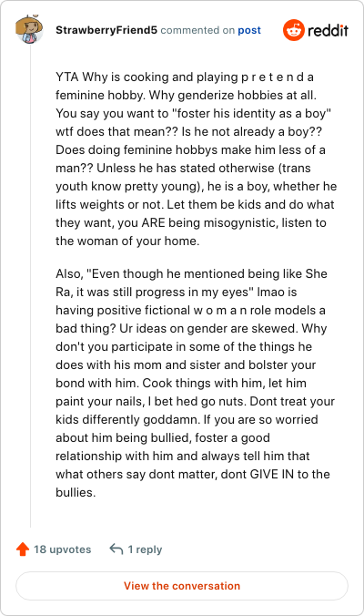Open the "1 reply" label
This screenshot has height=616, width=364.
pos(145,549)
